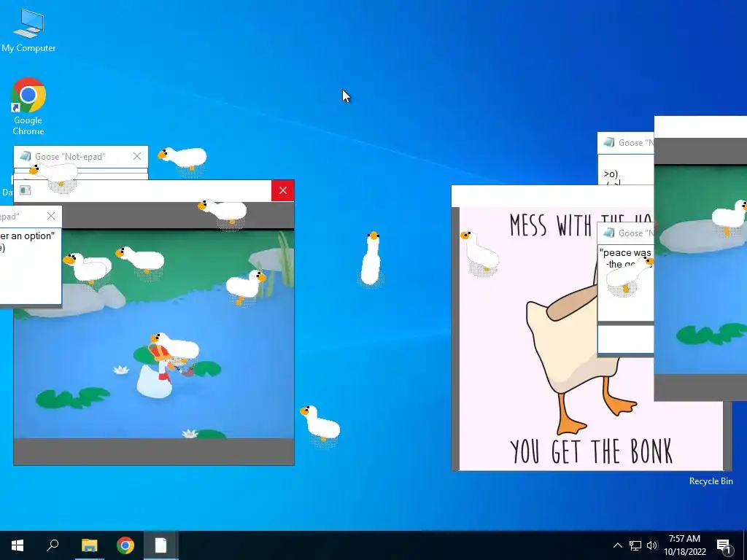This screenshot has height=560, width=747.
Task: Launch Chrome from the taskbar
Action: click(x=125, y=545)
